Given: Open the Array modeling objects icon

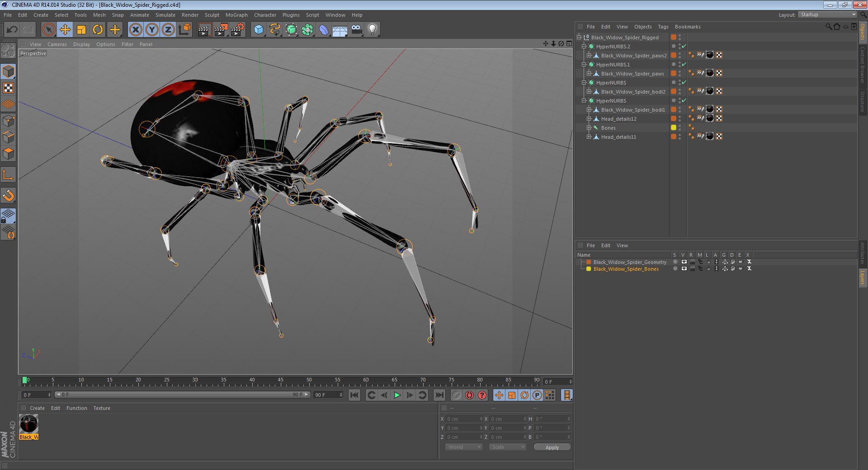Looking at the screenshot, I should 307,30.
